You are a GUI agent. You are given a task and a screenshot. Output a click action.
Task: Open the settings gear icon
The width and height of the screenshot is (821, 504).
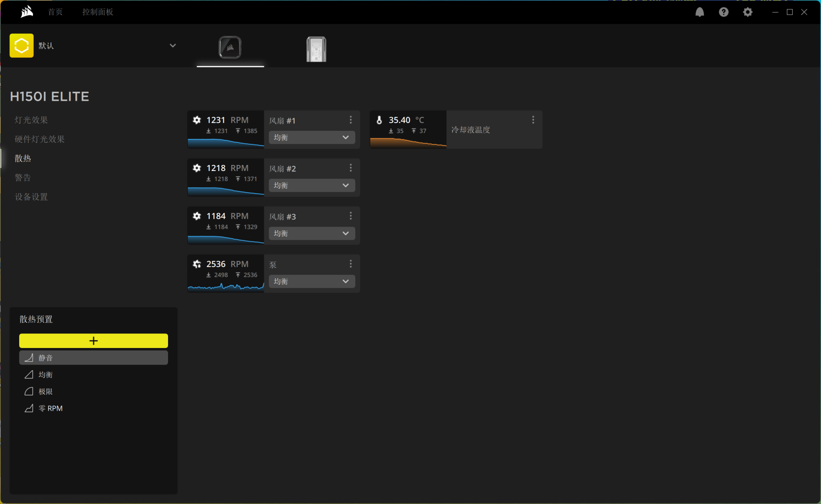(x=747, y=12)
